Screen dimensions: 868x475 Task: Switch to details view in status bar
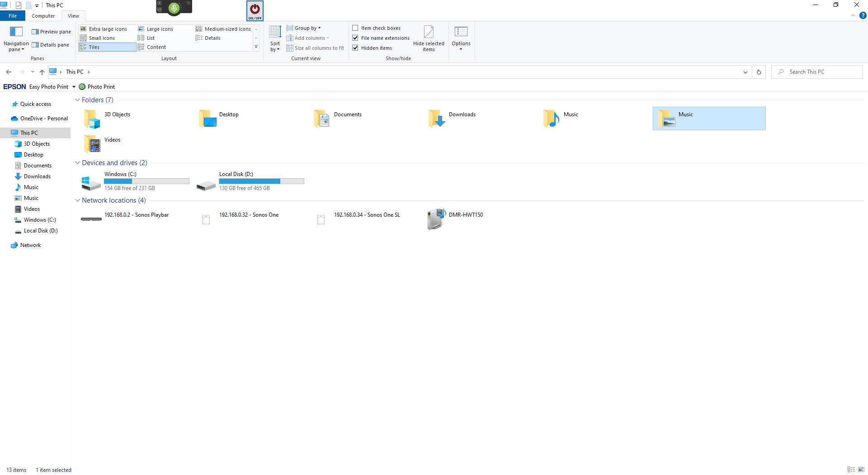pyautogui.click(x=851, y=470)
